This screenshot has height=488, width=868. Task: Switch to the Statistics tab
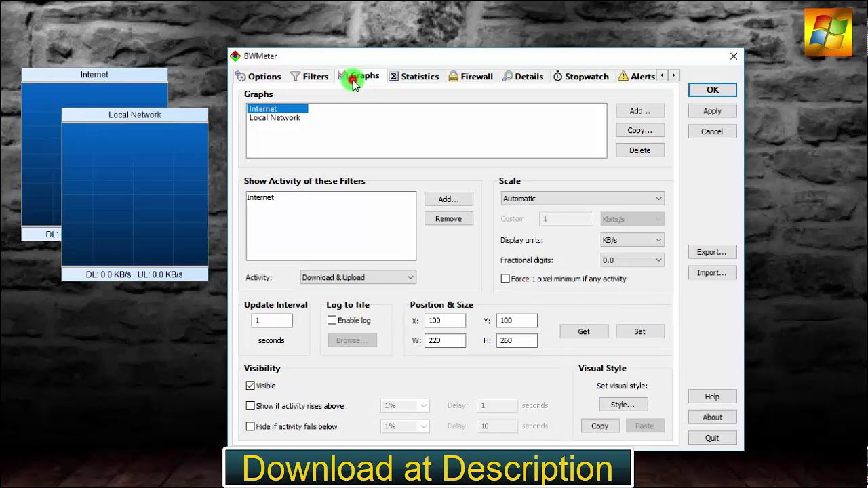[414, 77]
